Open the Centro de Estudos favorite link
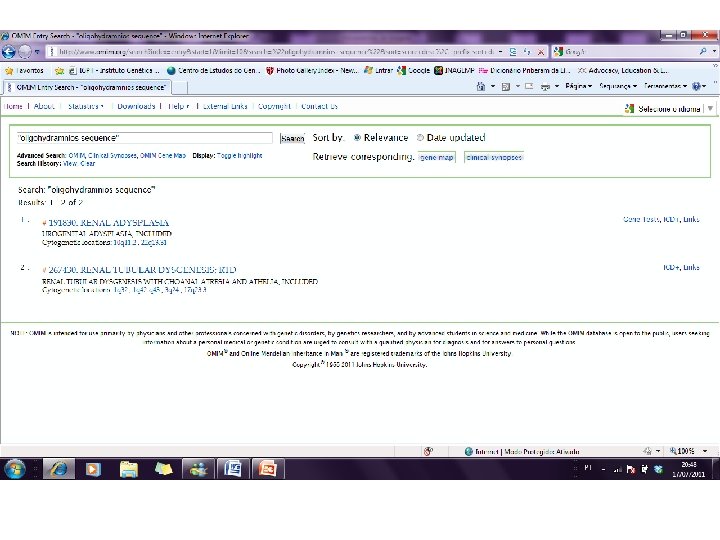Viewport: 720px width, 540px height. tap(214, 71)
